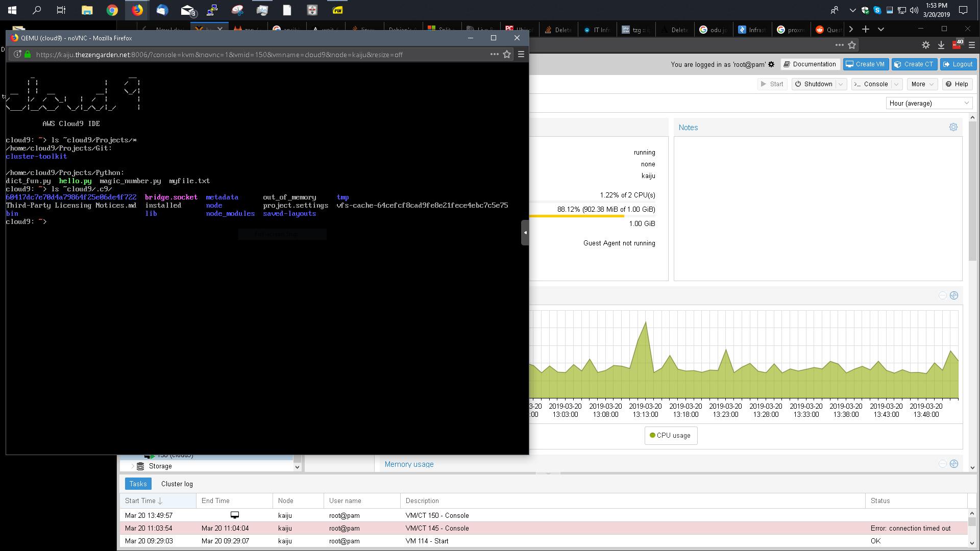Click the Create VM button
980x551 pixels.
[x=865, y=64]
